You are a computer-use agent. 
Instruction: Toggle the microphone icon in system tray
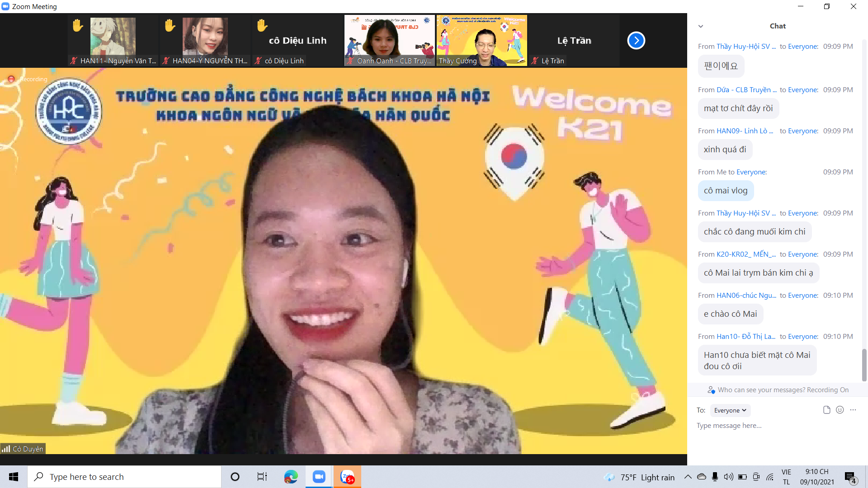tap(715, 477)
